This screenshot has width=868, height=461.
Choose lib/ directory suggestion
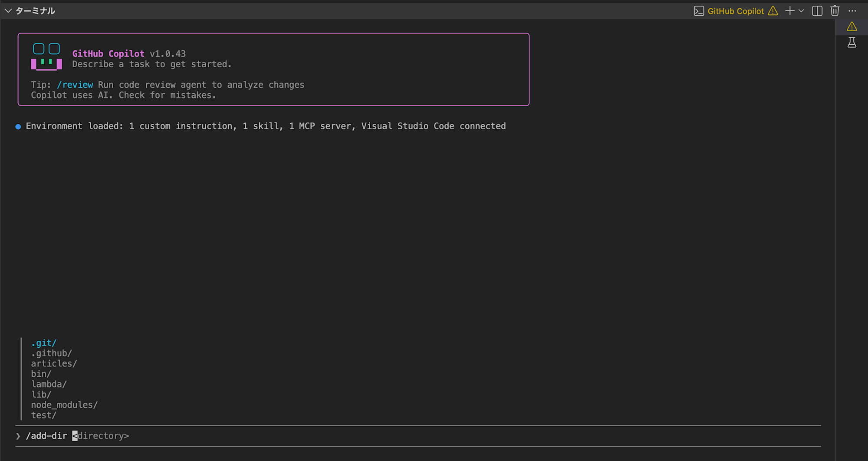pos(41,395)
